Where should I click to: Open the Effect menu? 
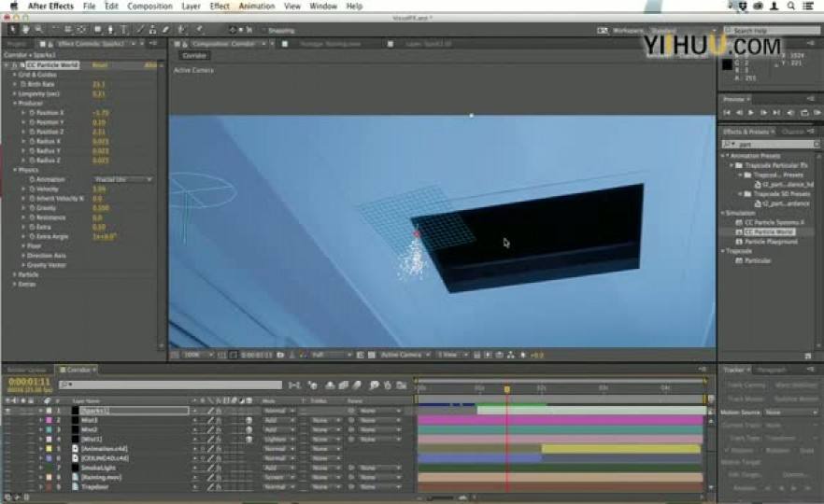[220, 6]
